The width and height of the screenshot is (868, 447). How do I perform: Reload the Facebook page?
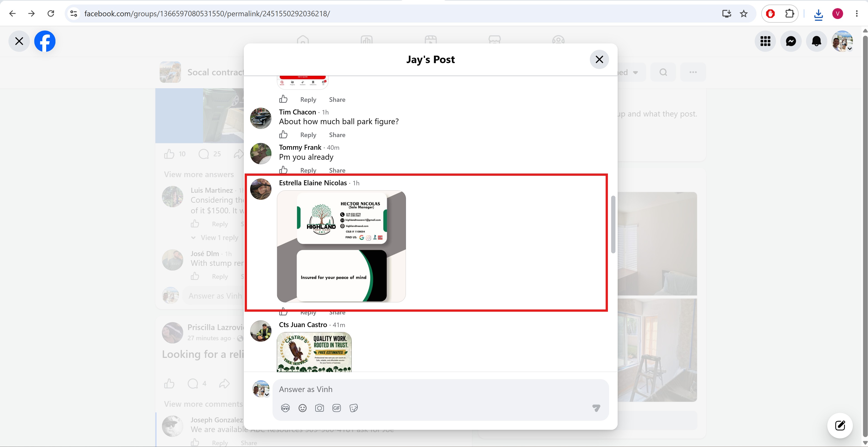tap(51, 14)
